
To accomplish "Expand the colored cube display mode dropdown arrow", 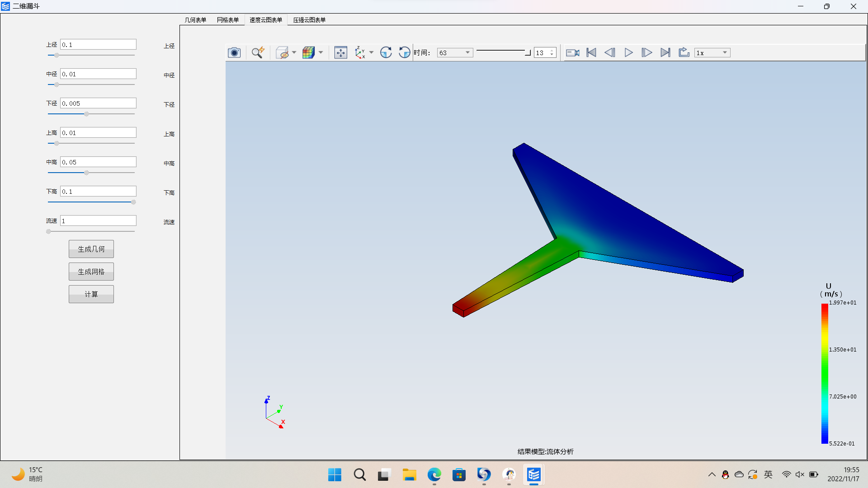I will tap(321, 52).
